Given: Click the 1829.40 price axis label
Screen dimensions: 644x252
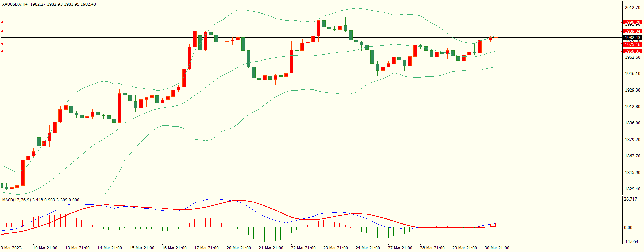Looking at the screenshot, I should [632, 189].
